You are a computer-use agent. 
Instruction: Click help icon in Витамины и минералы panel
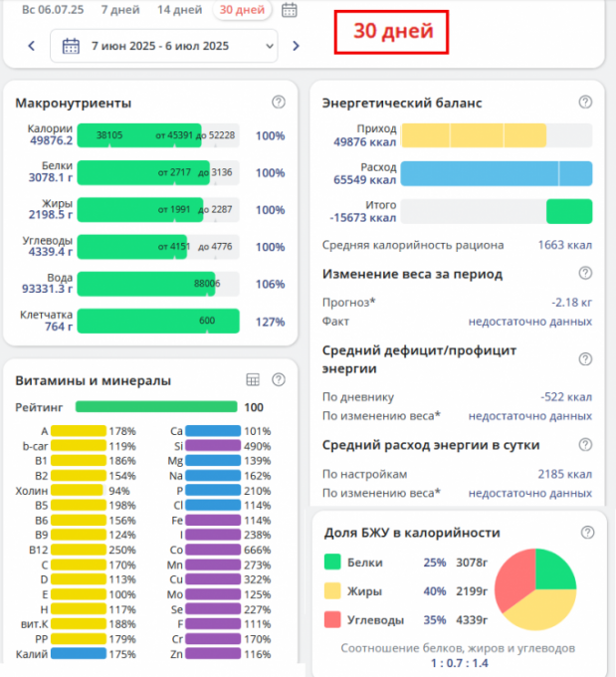tap(279, 379)
